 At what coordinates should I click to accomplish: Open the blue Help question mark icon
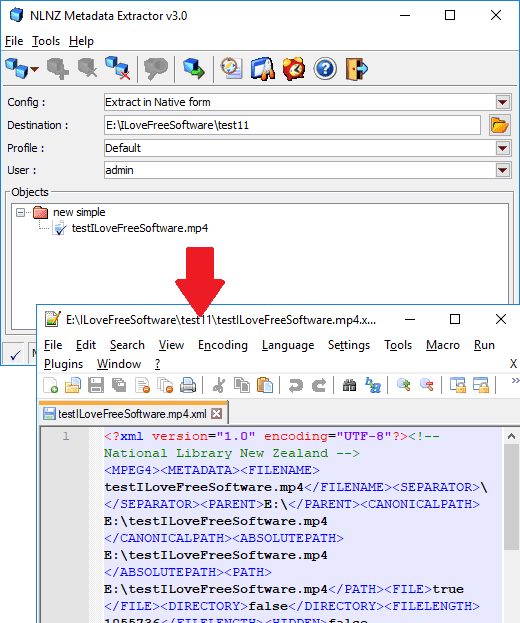pos(325,69)
